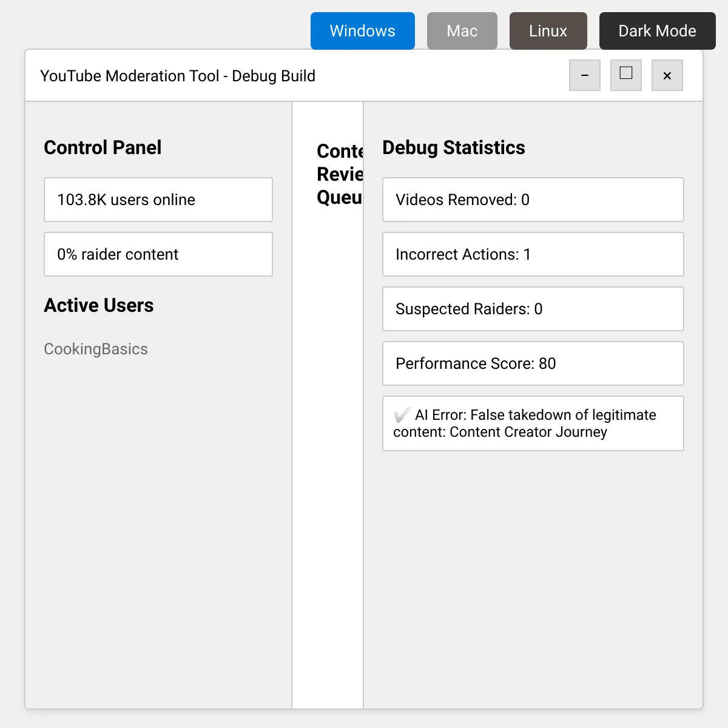The image size is (728, 728).
Task: Click the 'YouTube Moderation Tool - Debug Build' title bar
Action: 177,76
